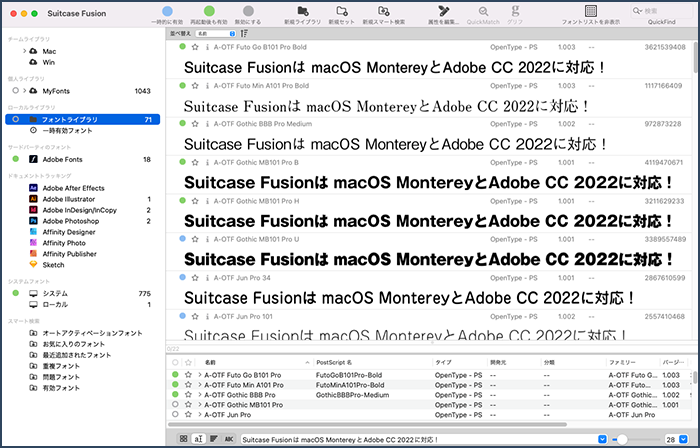This screenshot has height=448, width=700.
Task: Toggle activation circle for A-OTF Jun Pro list row
Action: click(175, 414)
